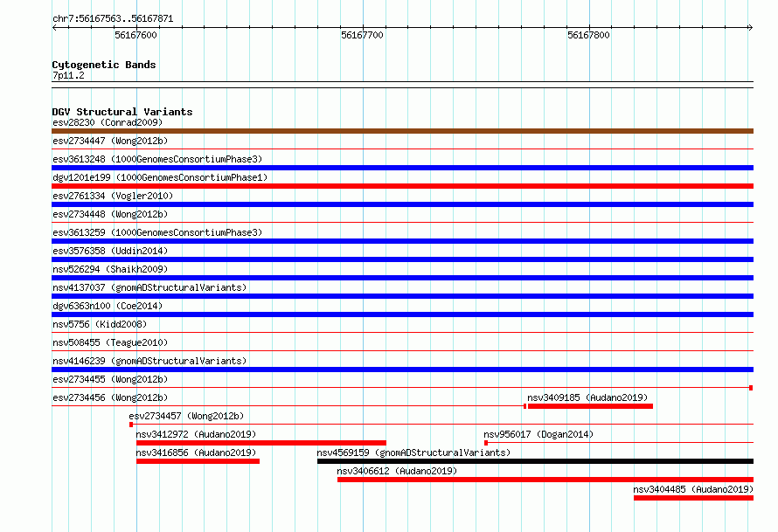Select the 7p11.2 band label
This screenshot has height=532, width=778.
(x=68, y=75)
